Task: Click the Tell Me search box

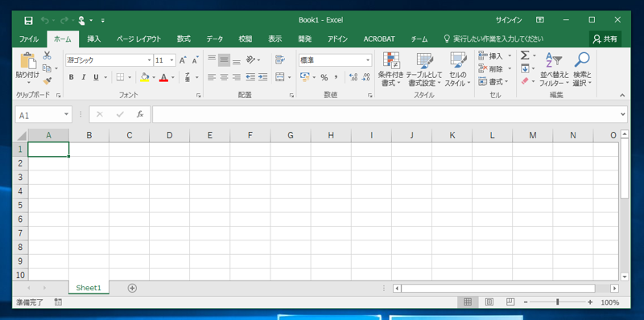Action: coord(494,39)
